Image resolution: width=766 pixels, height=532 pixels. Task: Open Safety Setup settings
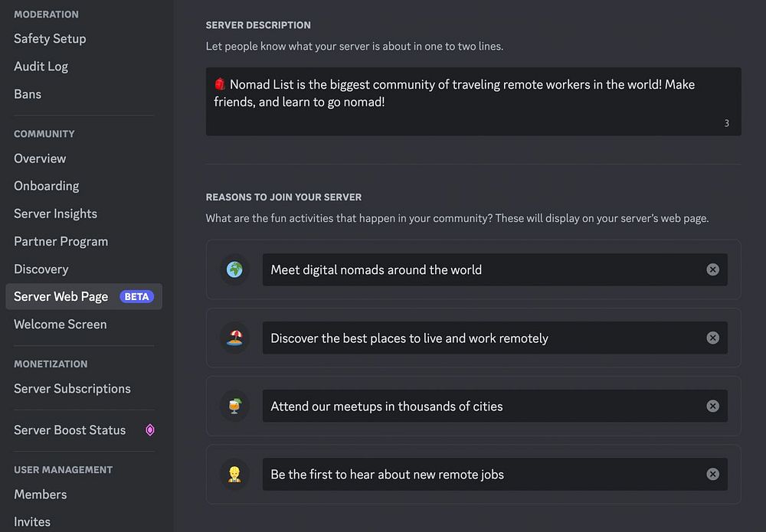point(50,38)
